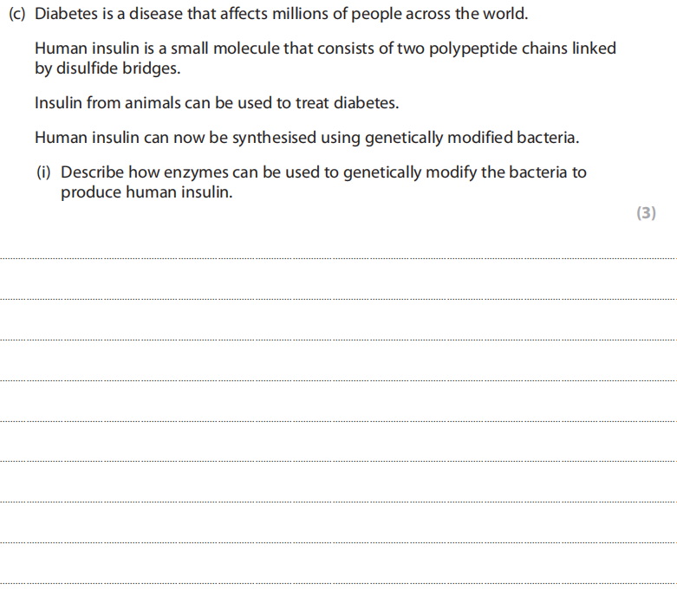Click the text "by disulfide bridges."
This screenshot has width=677, height=616.
pos(107,68)
